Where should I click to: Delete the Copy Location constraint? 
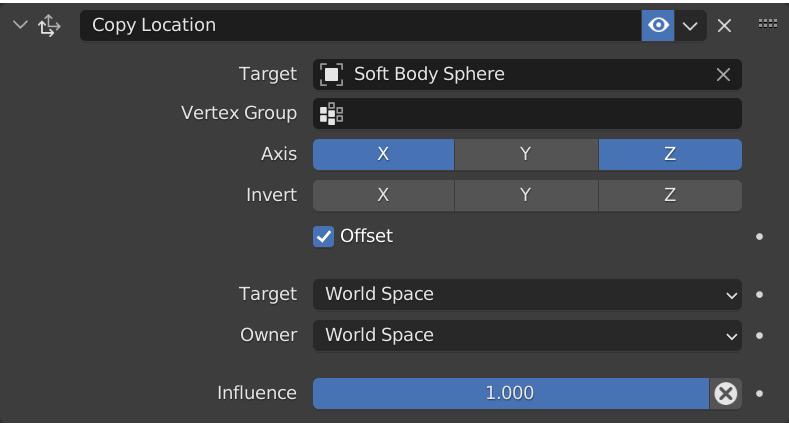point(724,26)
